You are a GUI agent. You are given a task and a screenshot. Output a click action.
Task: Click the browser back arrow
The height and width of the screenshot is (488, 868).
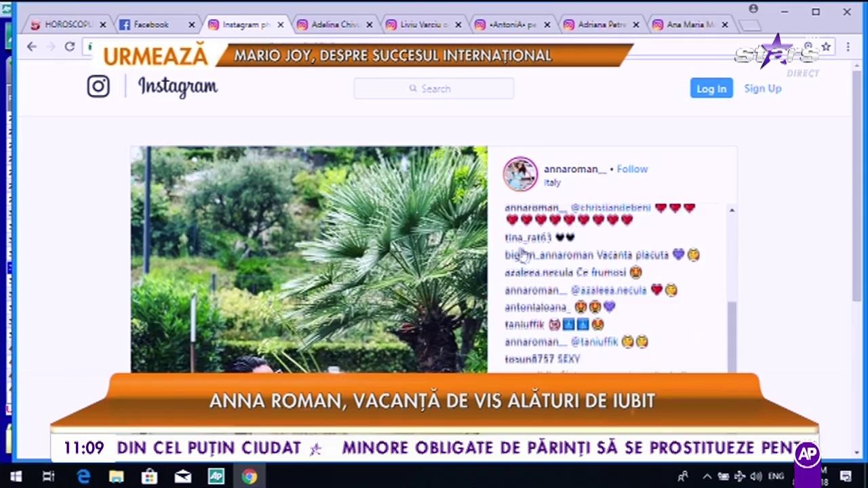(x=32, y=46)
